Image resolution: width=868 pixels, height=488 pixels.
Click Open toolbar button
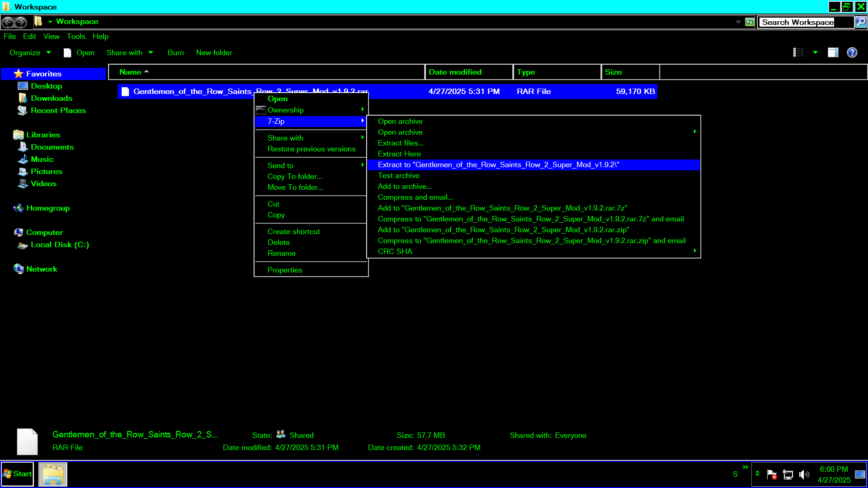click(x=79, y=53)
